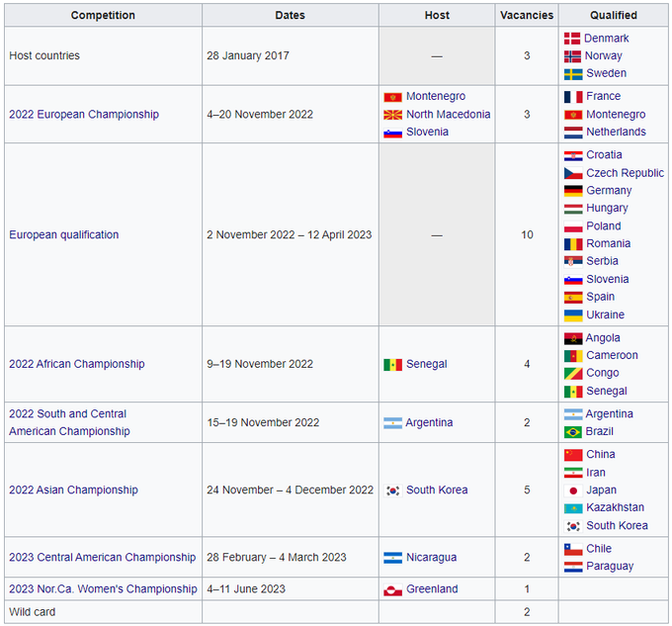
Task: Click the Czech Republic flag icon
Action: point(573,173)
